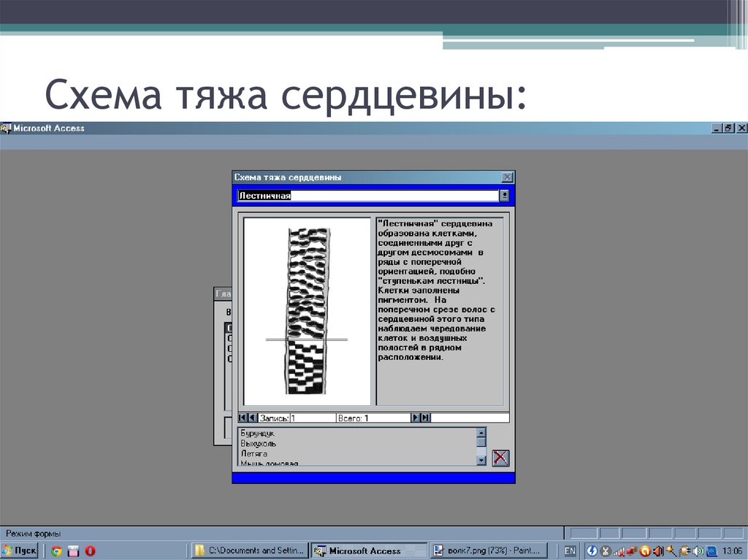
Task: Click the EN language indicator in the tray
Action: click(571, 551)
